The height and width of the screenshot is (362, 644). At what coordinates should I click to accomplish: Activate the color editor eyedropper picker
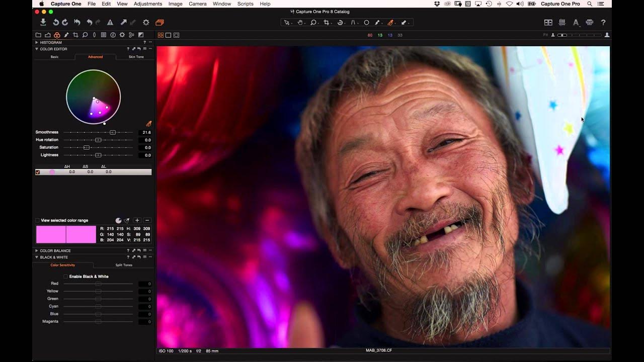(x=148, y=124)
